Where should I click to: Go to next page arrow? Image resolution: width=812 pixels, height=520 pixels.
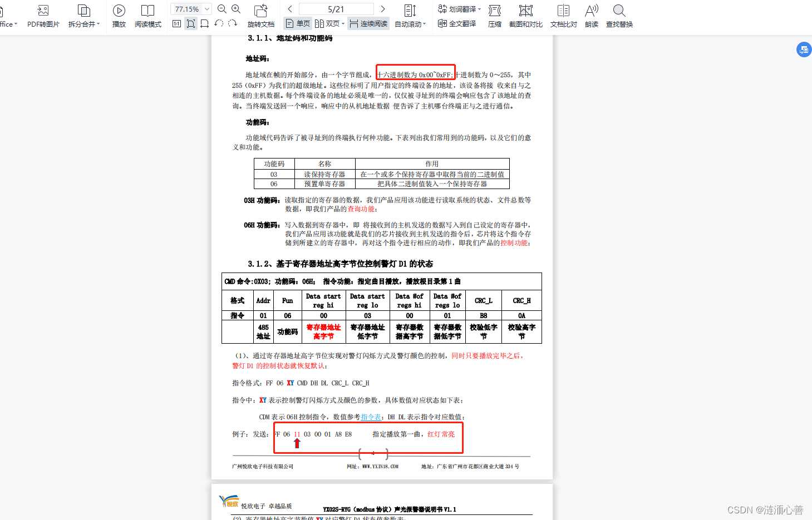(382, 9)
